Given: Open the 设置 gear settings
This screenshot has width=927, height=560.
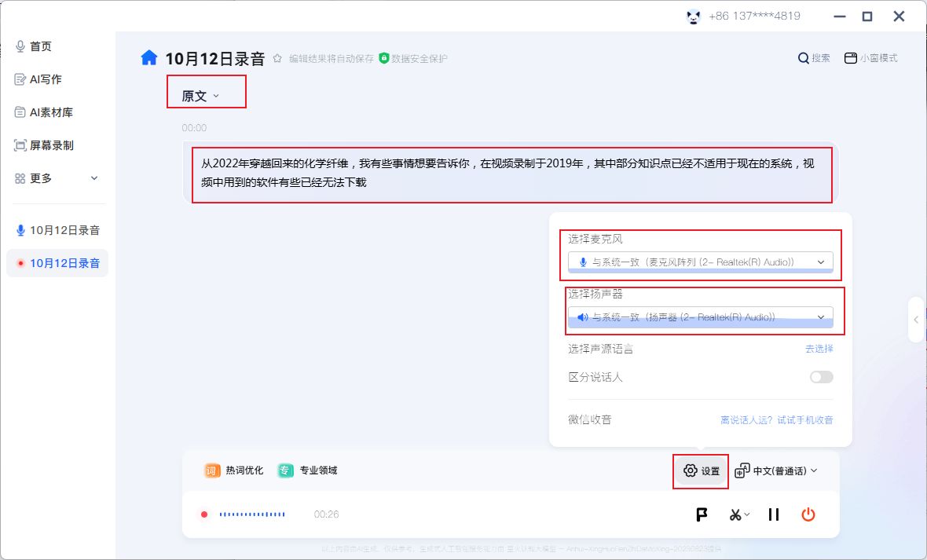Looking at the screenshot, I should (702, 470).
